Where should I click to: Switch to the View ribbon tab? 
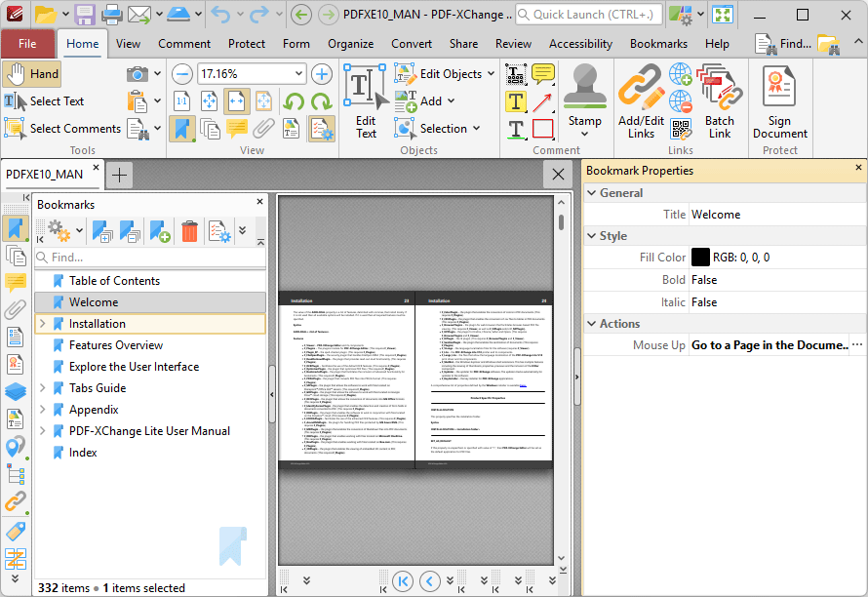coord(128,44)
